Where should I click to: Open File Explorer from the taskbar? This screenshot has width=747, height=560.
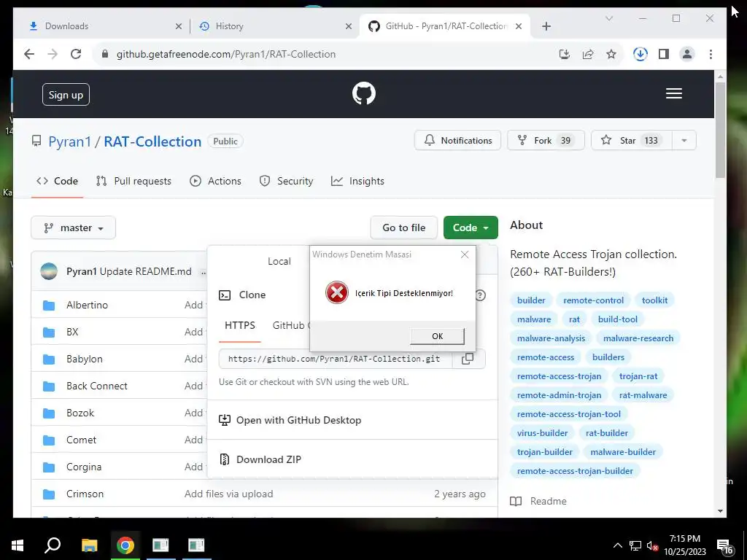coord(89,545)
